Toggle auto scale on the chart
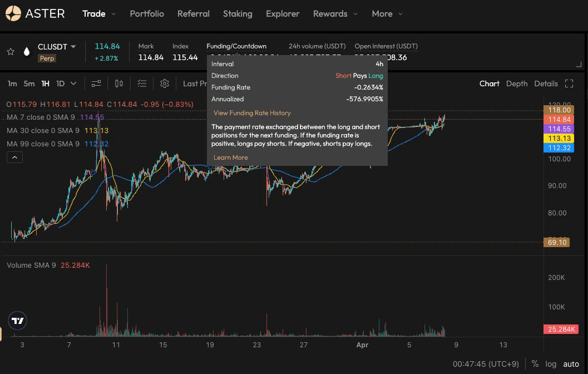 coord(571,364)
